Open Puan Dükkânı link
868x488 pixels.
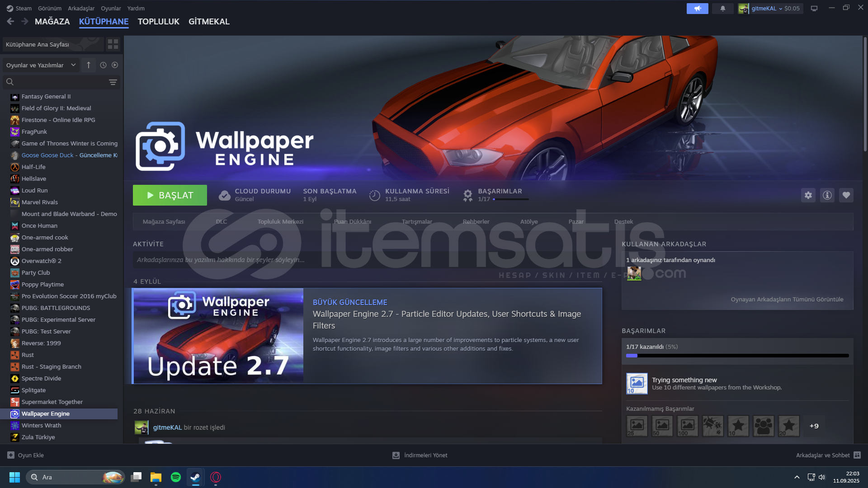coord(353,221)
